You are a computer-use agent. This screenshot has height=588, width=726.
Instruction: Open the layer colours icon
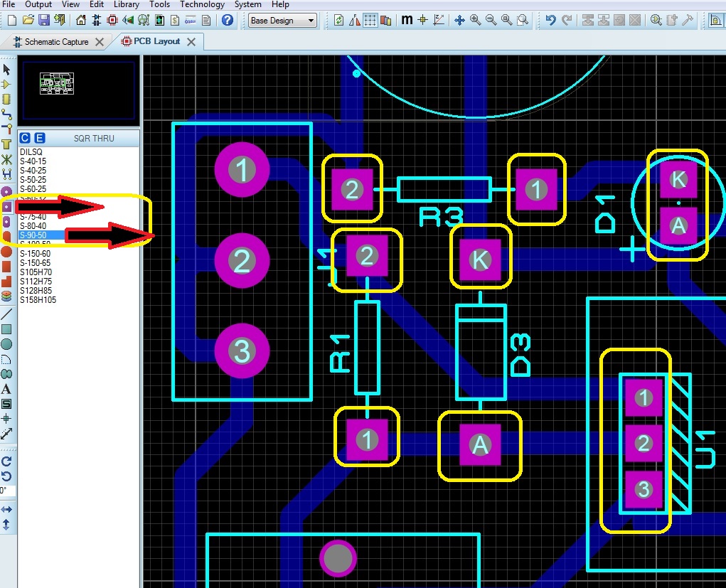pyautogui.click(x=385, y=20)
